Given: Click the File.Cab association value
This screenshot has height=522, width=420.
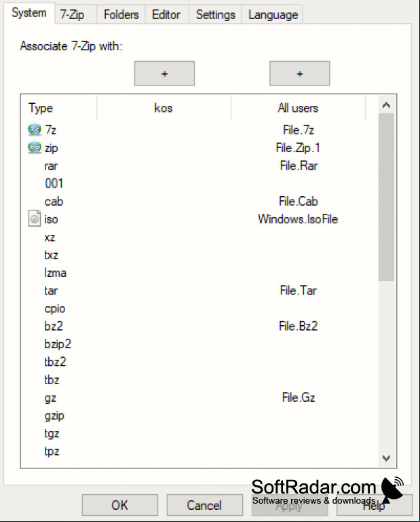Looking at the screenshot, I should click(x=298, y=201).
